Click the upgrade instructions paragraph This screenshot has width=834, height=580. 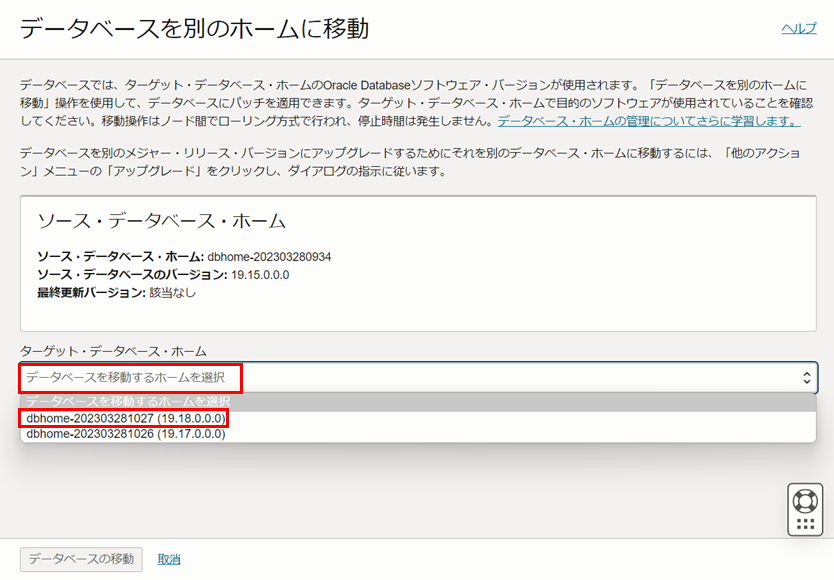point(400,161)
